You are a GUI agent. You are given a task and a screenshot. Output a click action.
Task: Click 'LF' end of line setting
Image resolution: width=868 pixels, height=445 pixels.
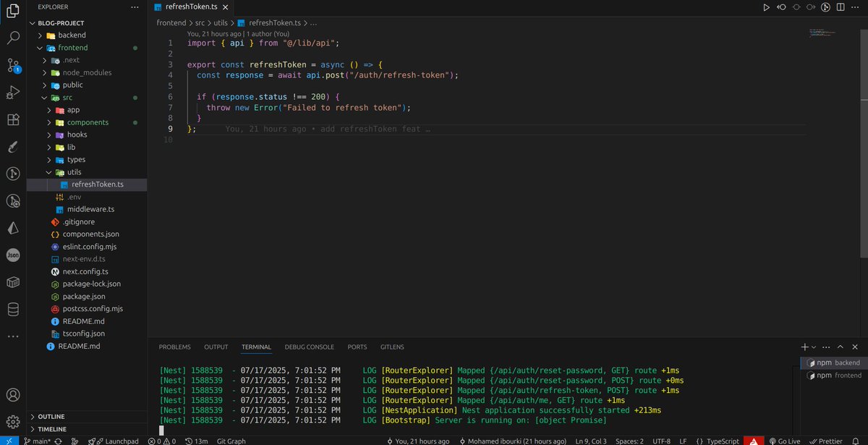tap(683, 441)
